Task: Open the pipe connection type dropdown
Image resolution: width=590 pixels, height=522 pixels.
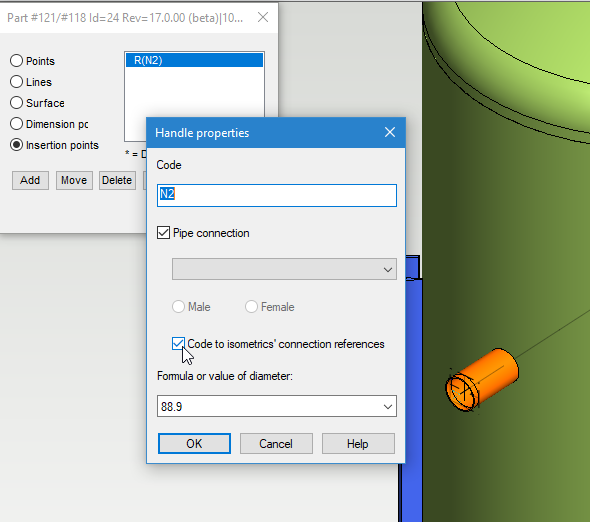Action: (284, 269)
